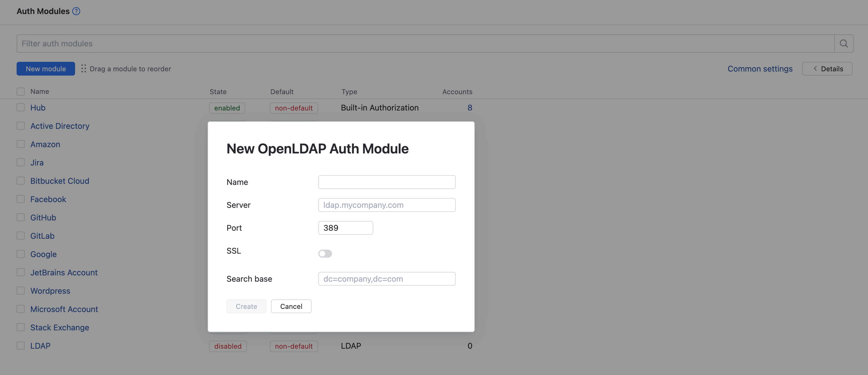Open the JetBrains Account module
Image resolution: width=868 pixels, height=375 pixels.
coord(64,273)
